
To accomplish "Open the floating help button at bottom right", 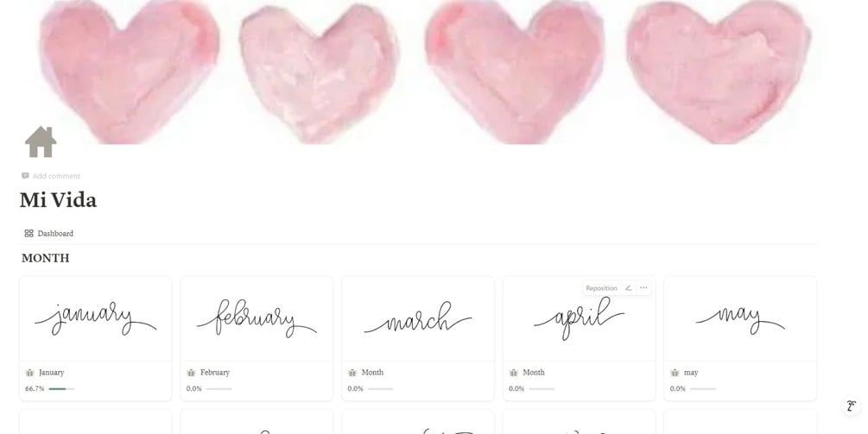I will pyautogui.click(x=852, y=406).
